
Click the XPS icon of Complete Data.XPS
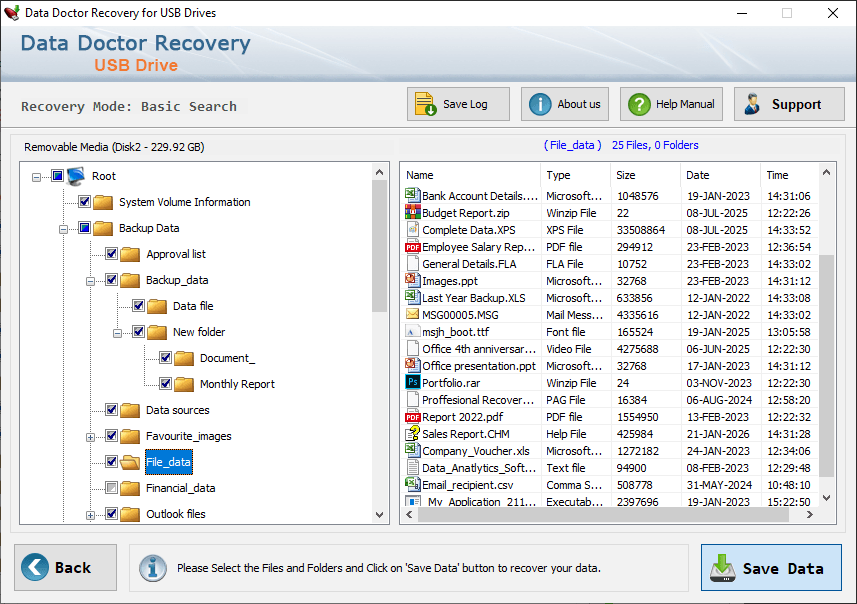point(412,229)
